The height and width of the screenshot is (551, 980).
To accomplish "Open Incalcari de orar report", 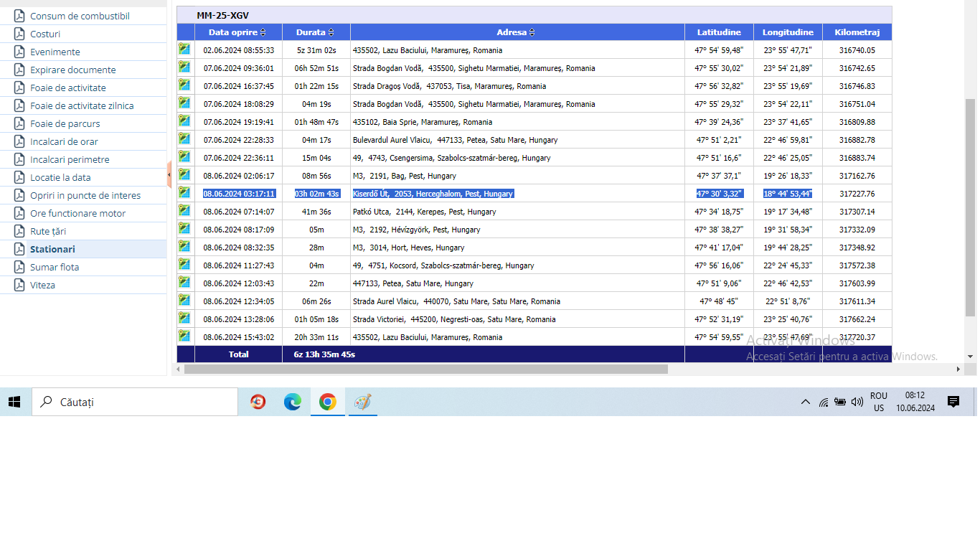I will [x=64, y=141].
